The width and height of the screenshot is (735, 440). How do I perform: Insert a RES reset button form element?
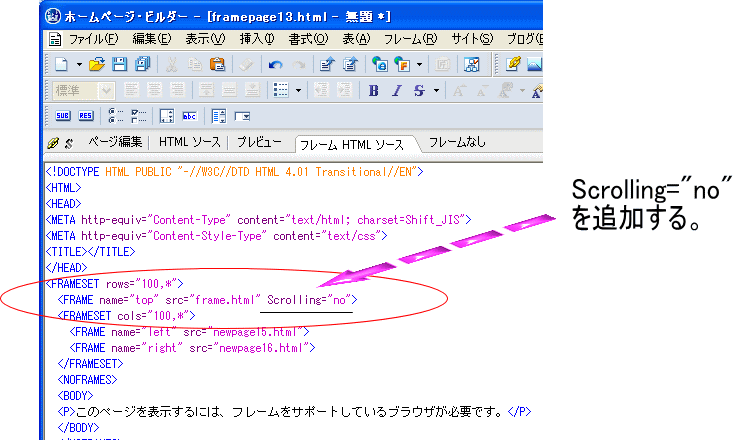click(86, 116)
